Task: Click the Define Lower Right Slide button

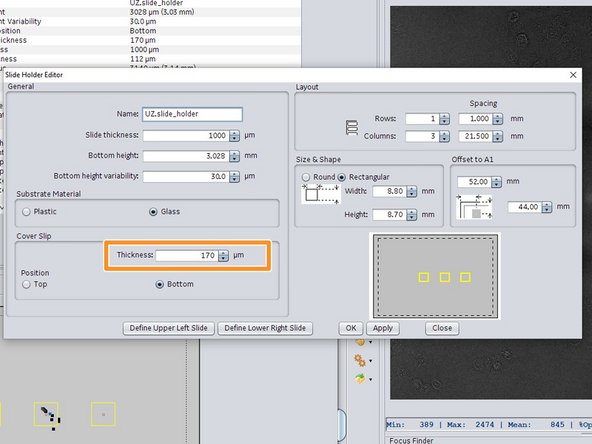Action: [265, 328]
